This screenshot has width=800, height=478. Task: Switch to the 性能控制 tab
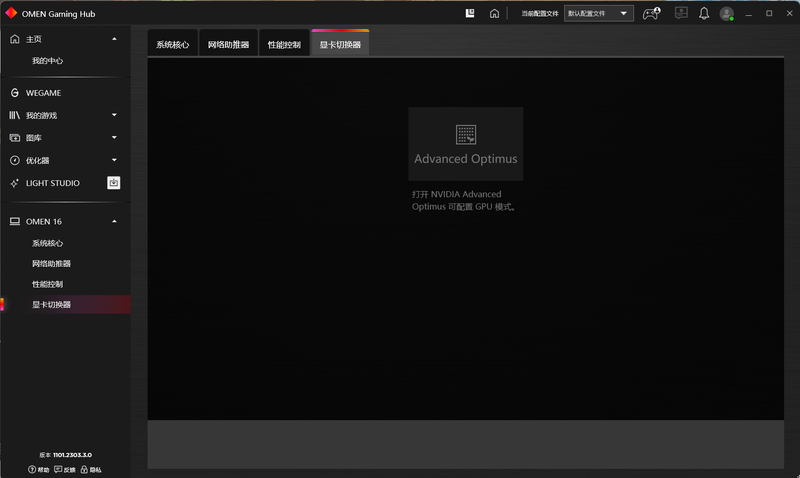pyautogui.click(x=284, y=44)
